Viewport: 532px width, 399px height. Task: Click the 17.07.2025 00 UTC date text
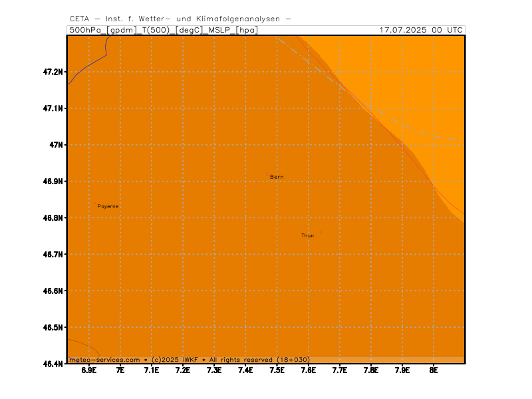point(421,30)
